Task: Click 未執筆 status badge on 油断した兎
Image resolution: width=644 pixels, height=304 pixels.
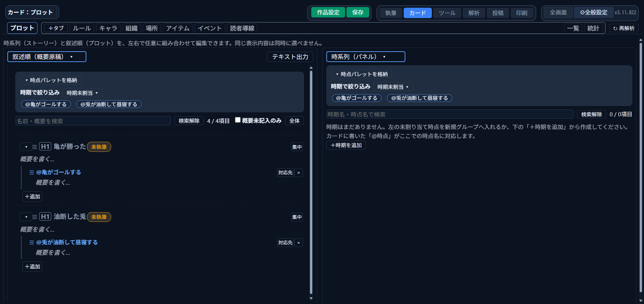Action: [x=99, y=217]
